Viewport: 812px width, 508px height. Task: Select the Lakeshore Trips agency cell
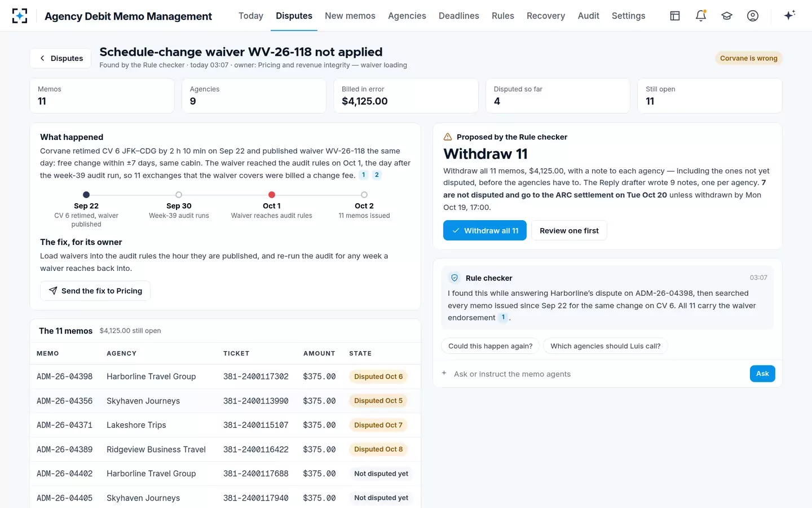136,425
